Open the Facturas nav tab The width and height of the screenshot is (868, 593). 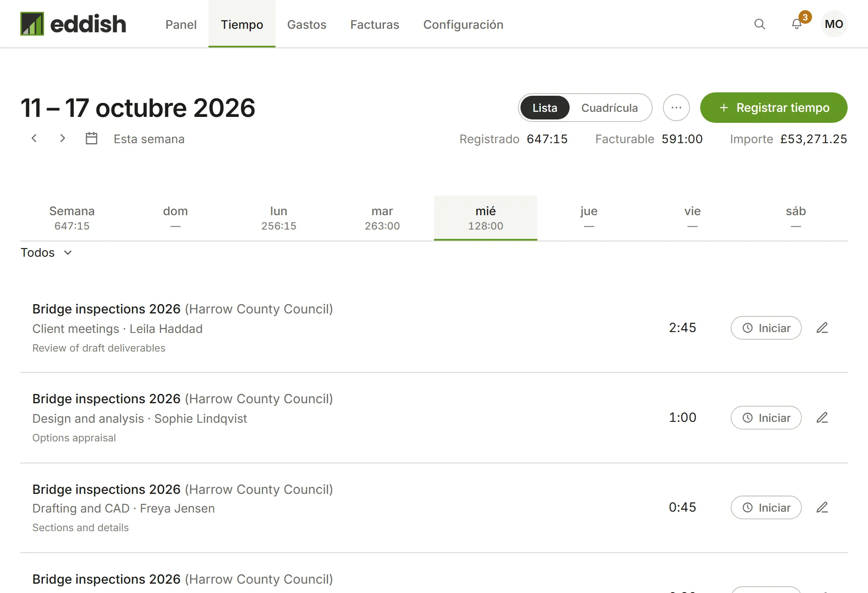click(x=375, y=24)
